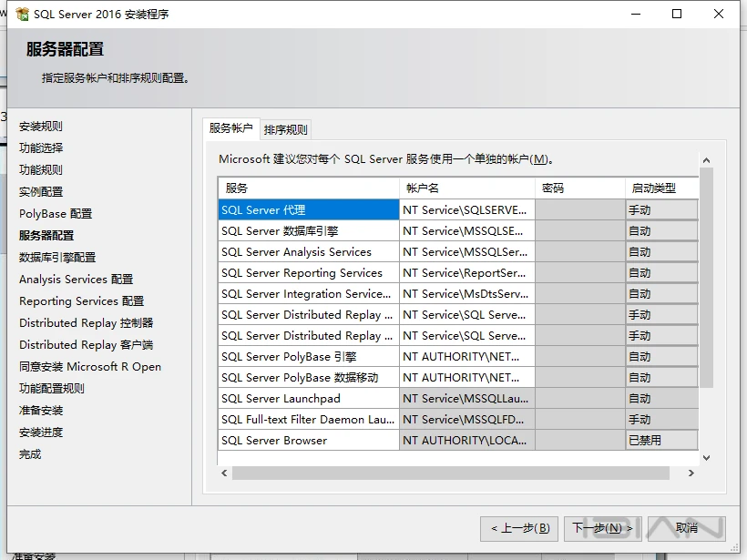
Task: Select the SQL Server Browser row
Action: [309, 441]
